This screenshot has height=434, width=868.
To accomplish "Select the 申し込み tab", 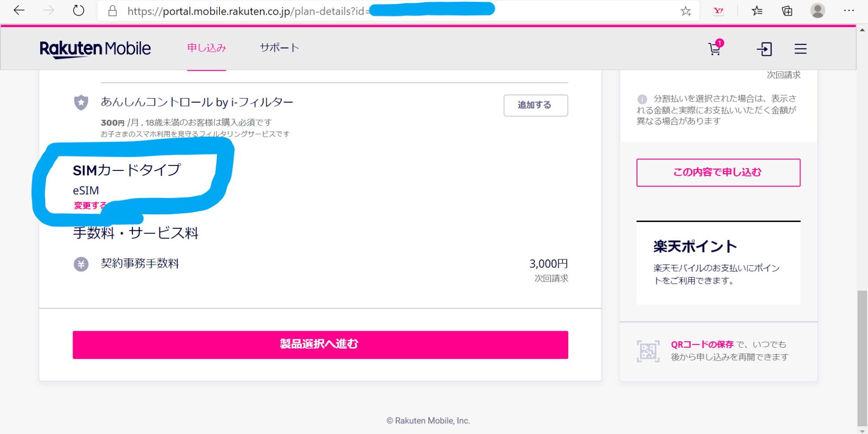I will pos(206,48).
